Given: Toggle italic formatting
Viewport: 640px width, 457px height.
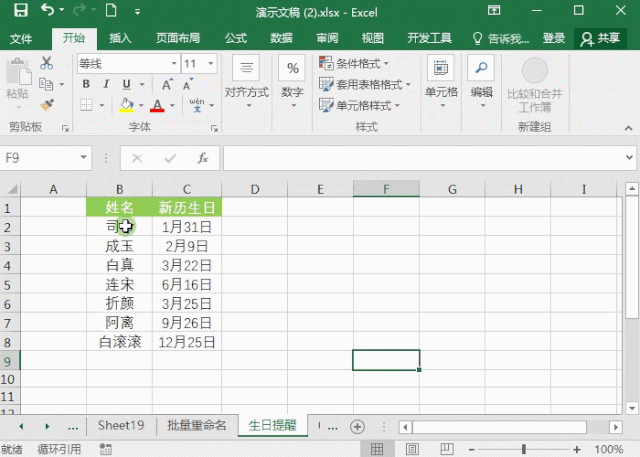Looking at the screenshot, I should (106, 84).
